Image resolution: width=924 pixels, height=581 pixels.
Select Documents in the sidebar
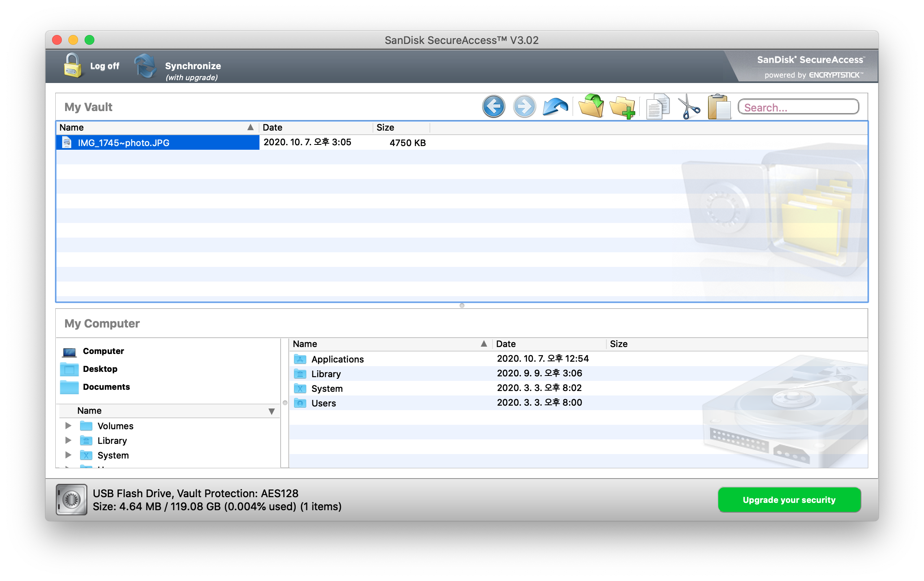click(x=106, y=387)
